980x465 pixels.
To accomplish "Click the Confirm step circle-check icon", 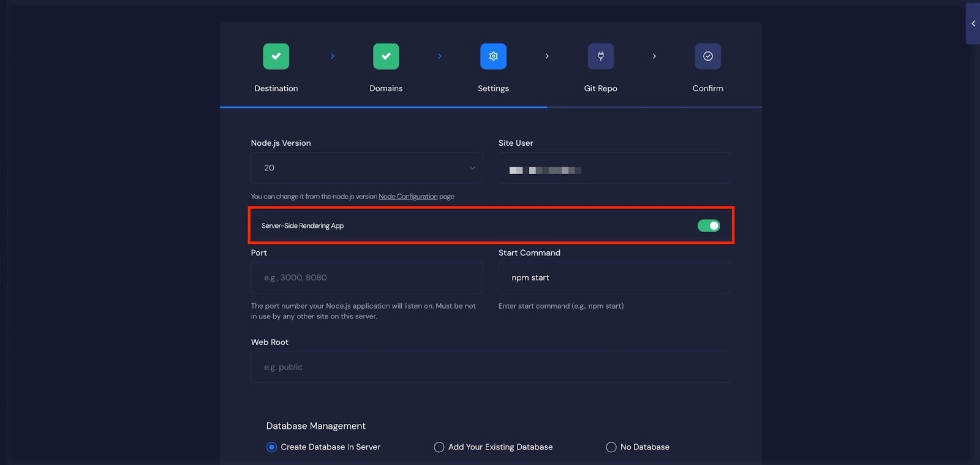I will tap(707, 56).
